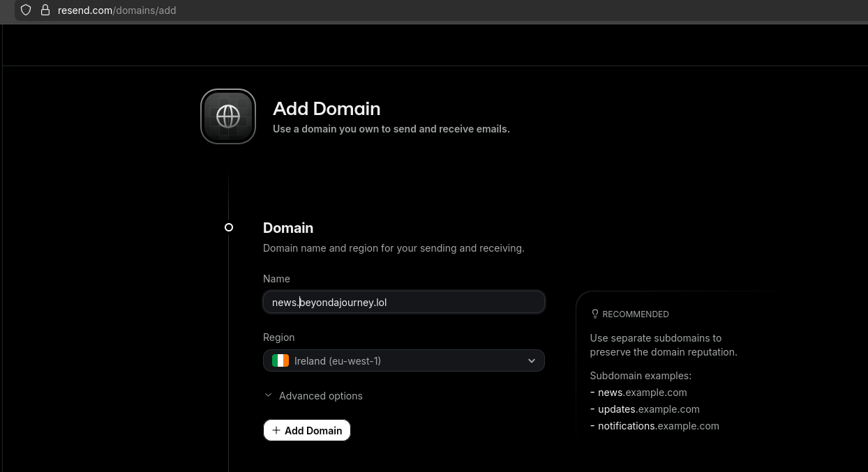This screenshot has width=868, height=472.
Task: Click the Region label above the selector
Action: click(278, 337)
